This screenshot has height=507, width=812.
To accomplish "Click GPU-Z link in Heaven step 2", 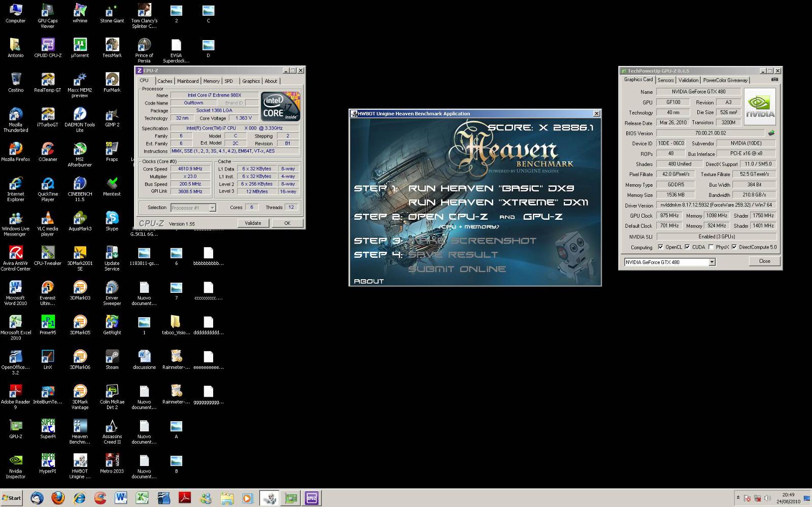I will tap(543, 217).
